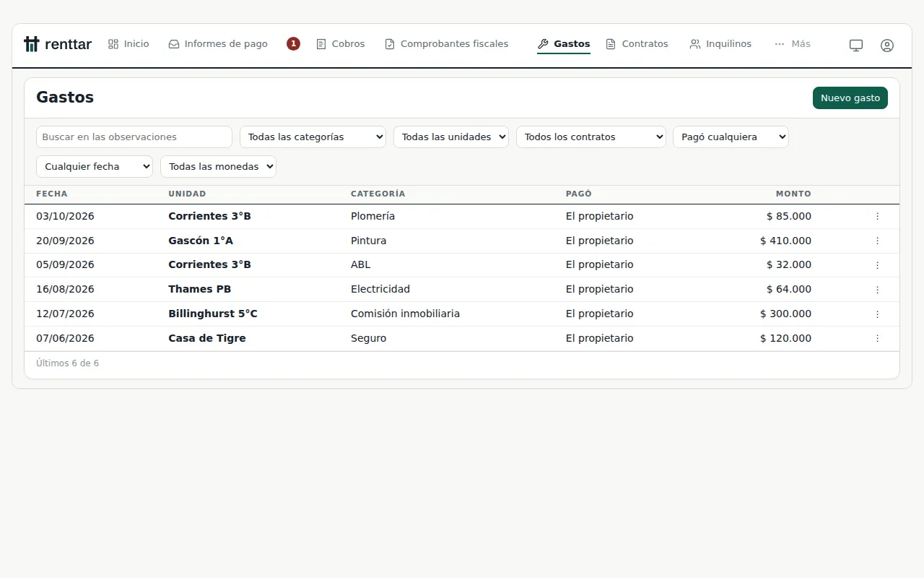Image resolution: width=924 pixels, height=578 pixels.
Task: Create a Nuevo gasto
Action: tap(850, 98)
